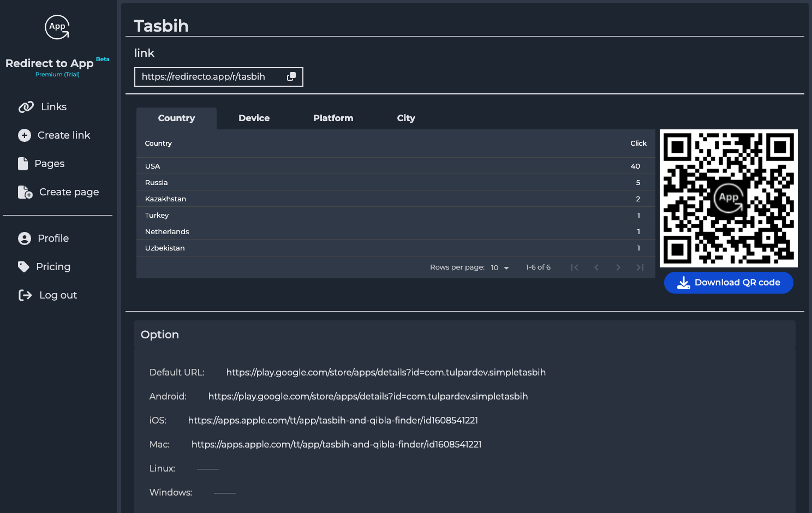Click the Country column header
The width and height of the screenshot is (812, 513).
coord(158,144)
